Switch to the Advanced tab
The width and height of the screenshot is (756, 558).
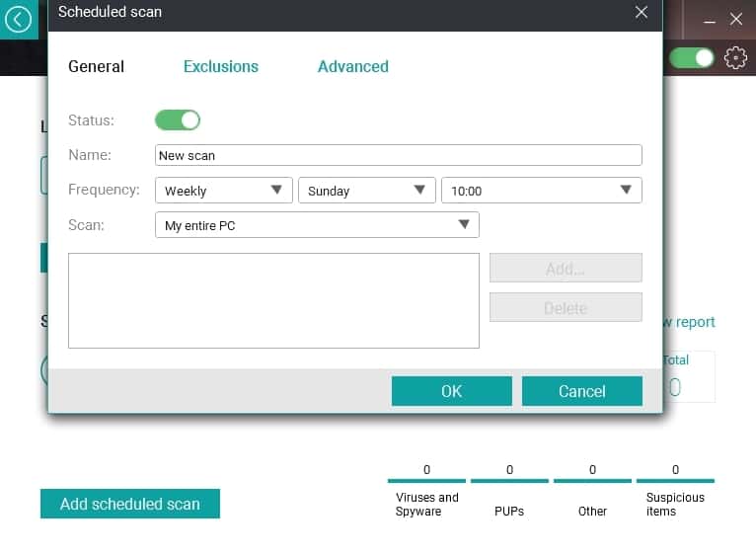click(353, 66)
